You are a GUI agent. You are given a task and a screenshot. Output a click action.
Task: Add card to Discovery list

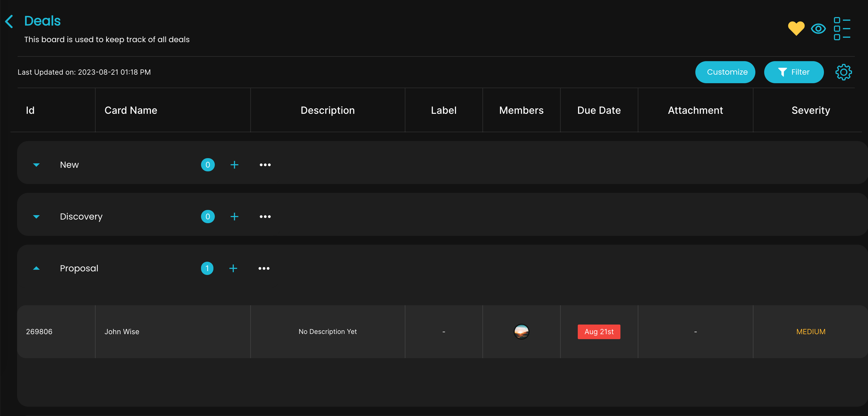235,217
